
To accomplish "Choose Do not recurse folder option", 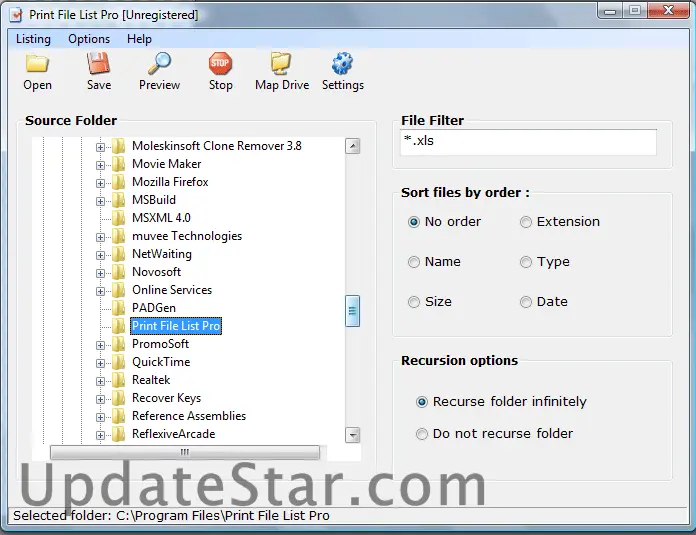I will point(422,434).
